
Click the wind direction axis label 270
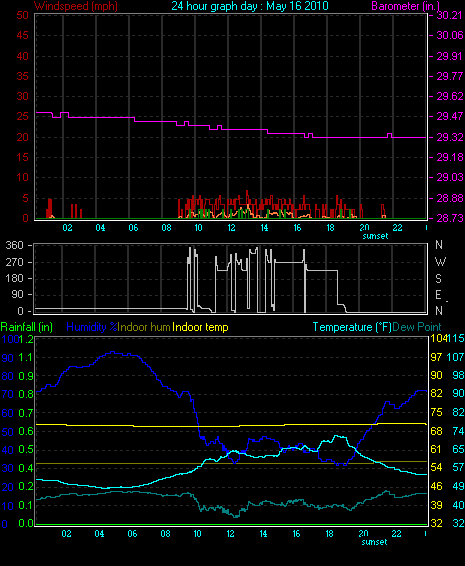pyautogui.click(x=14, y=262)
